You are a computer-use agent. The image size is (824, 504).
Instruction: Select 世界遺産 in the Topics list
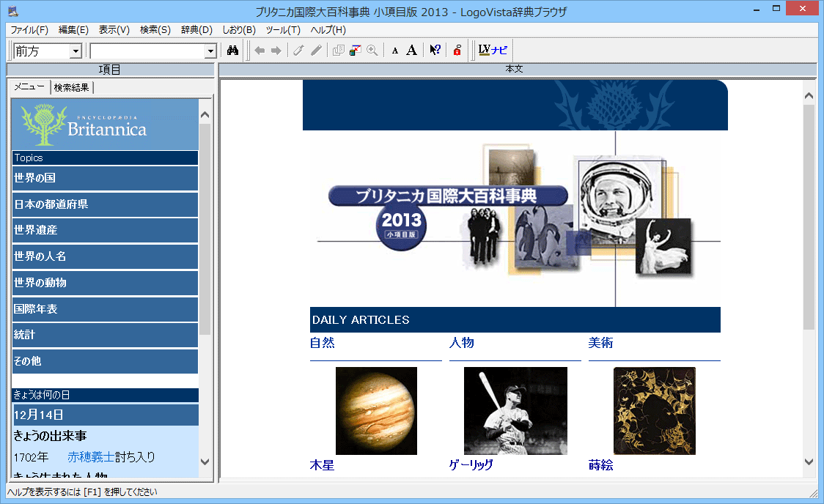point(105,230)
